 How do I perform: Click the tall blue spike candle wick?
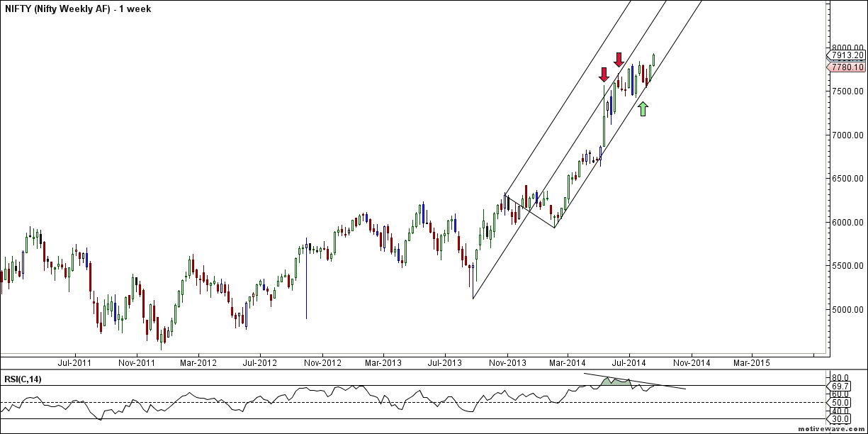[306, 284]
